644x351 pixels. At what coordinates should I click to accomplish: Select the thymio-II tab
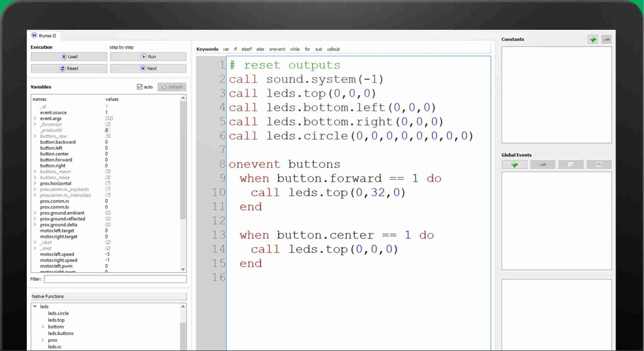point(44,36)
